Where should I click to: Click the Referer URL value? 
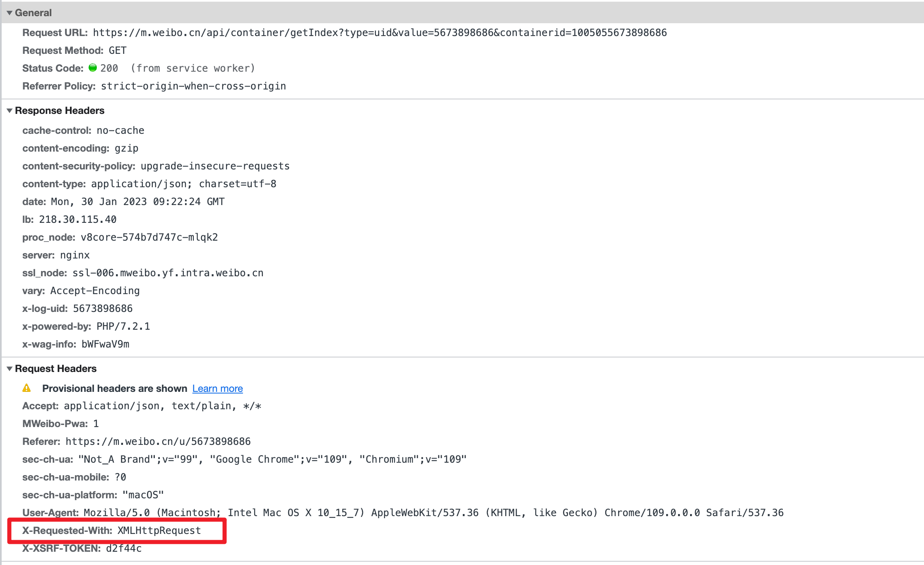[158, 442]
